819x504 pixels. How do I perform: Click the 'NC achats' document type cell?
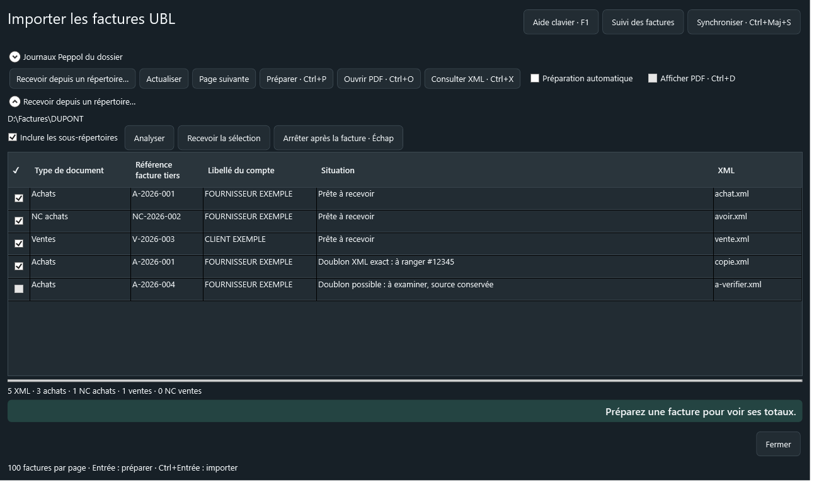[80, 221]
